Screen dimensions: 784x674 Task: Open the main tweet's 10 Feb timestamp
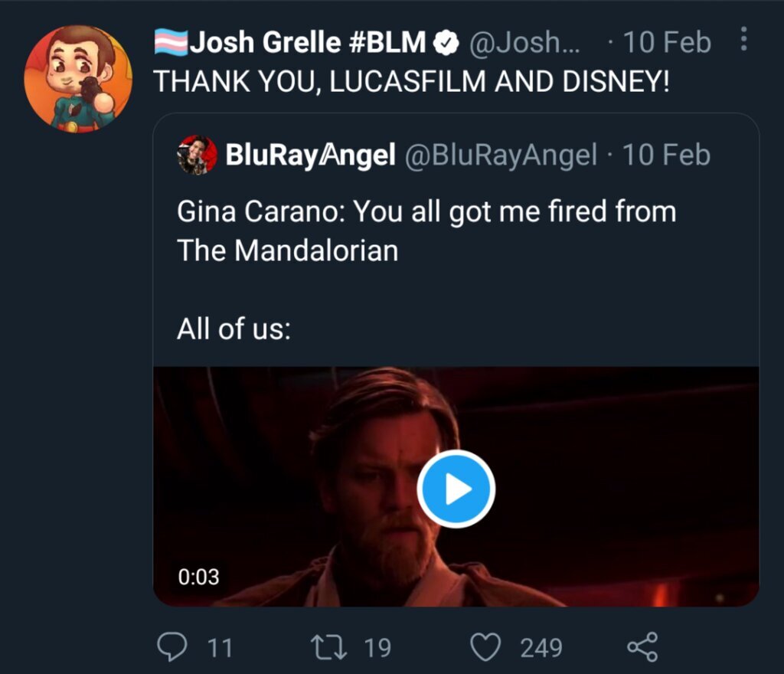[667, 44]
